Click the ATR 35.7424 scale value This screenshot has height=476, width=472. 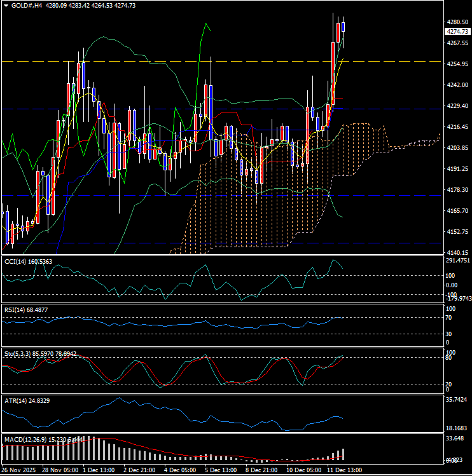[457, 400]
